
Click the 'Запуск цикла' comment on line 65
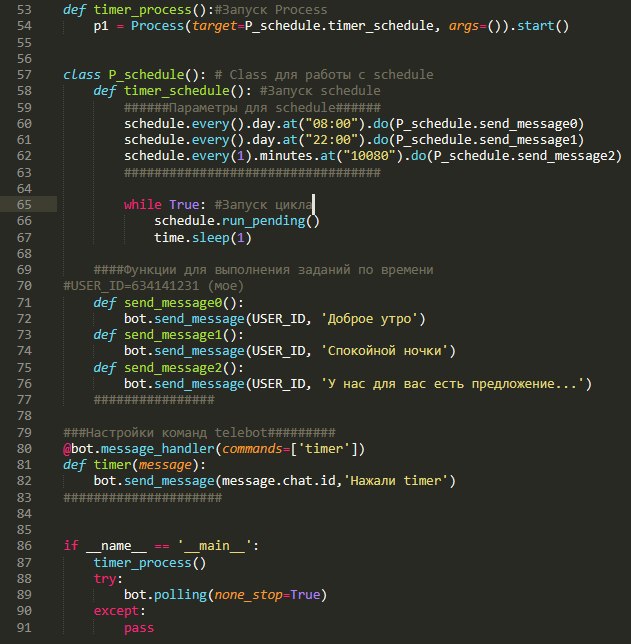[x=263, y=205]
